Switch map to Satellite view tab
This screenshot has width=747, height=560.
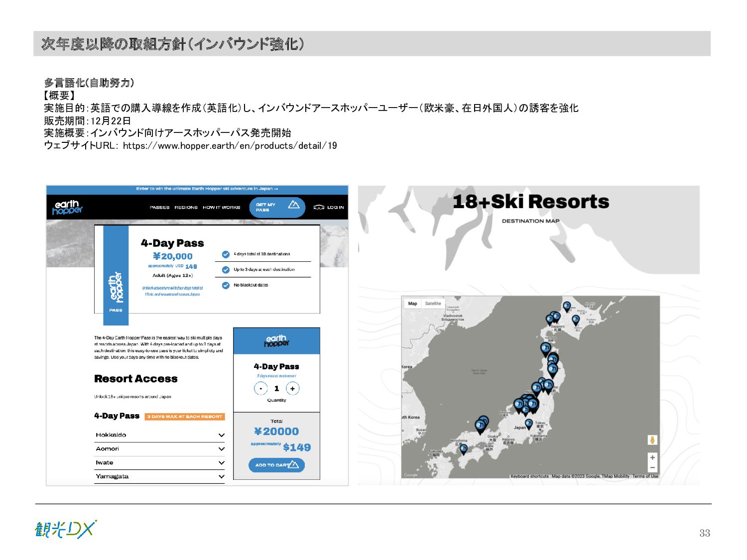[433, 304]
